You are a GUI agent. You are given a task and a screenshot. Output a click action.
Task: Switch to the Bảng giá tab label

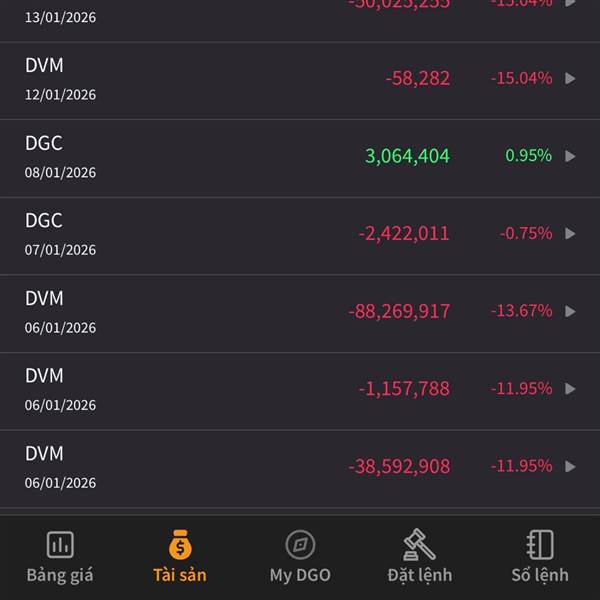[x=60, y=575]
